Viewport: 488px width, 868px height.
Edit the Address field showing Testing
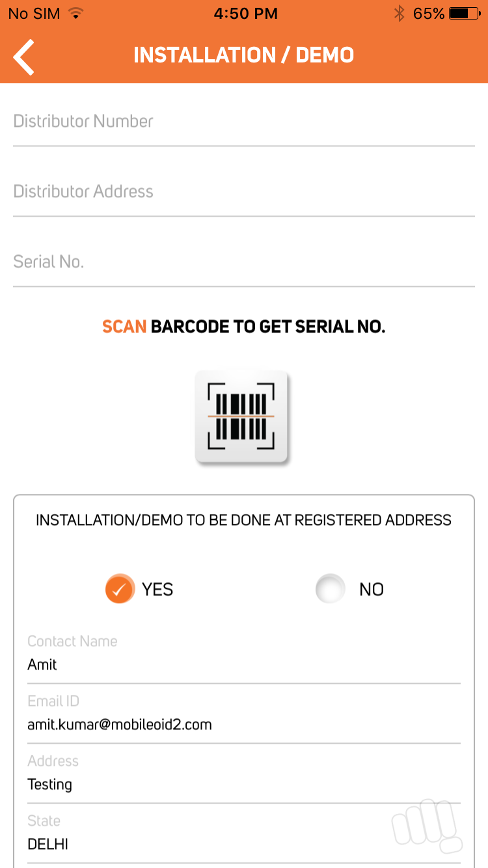pyautogui.click(x=244, y=774)
